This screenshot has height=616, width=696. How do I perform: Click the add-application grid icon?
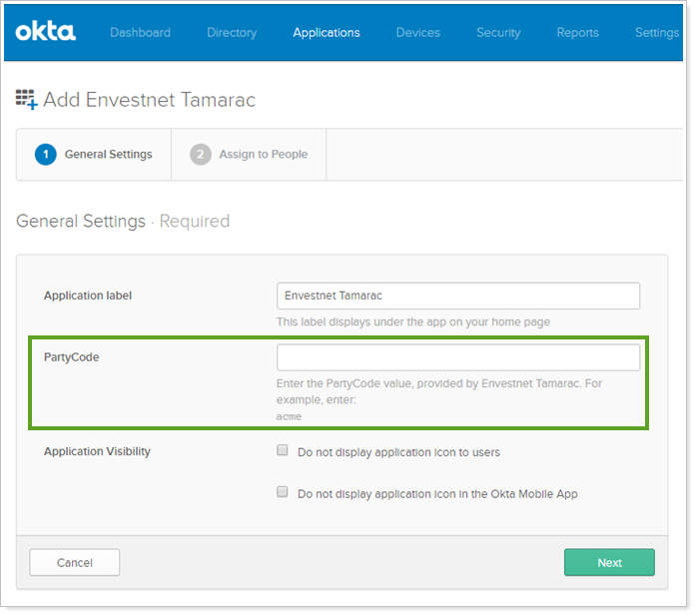[27, 100]
